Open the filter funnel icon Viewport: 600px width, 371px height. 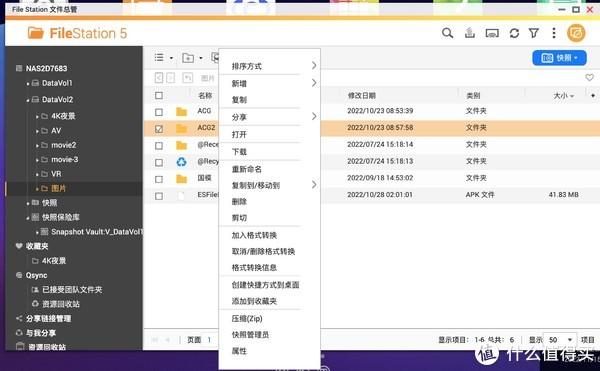click(534, 33)
